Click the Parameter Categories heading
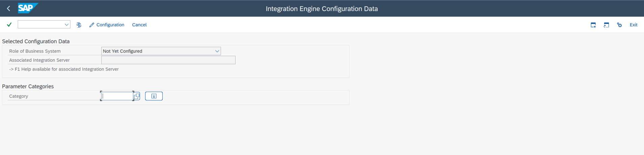The image size is (644, 155). point(28,86)
